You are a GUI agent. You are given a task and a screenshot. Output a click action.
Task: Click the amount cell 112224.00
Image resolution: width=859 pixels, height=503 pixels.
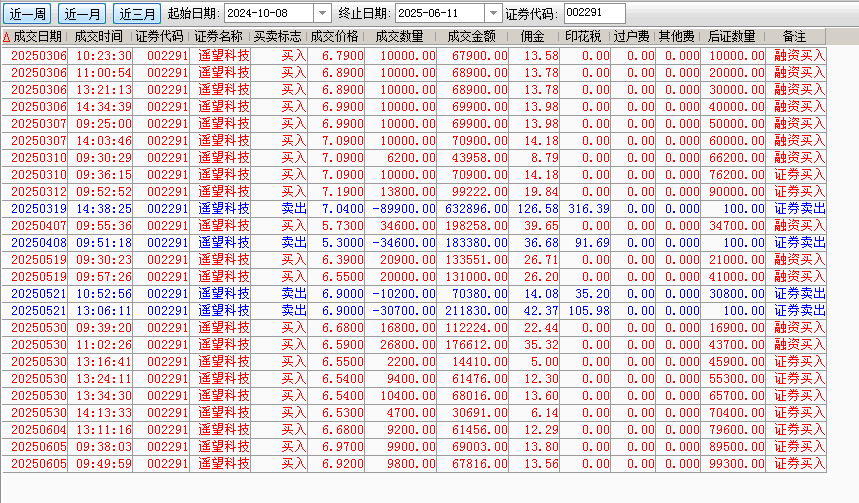(x=477, y=328)
